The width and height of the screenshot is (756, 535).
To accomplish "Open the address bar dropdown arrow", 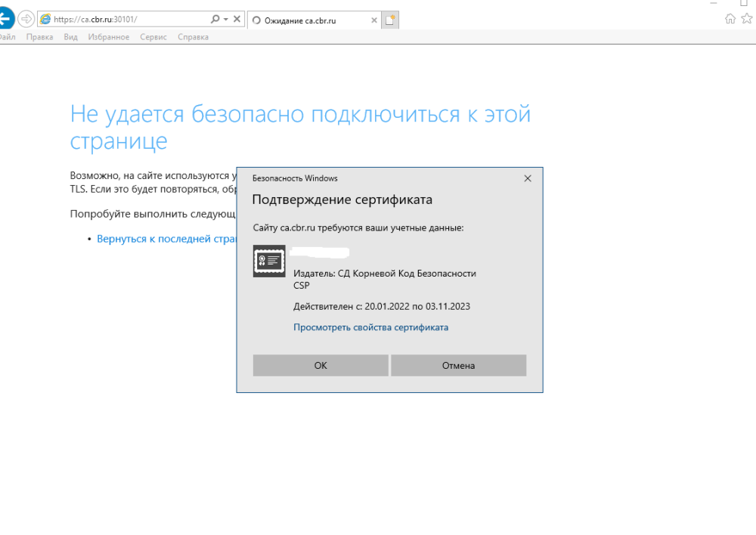I will pos(225,20).
